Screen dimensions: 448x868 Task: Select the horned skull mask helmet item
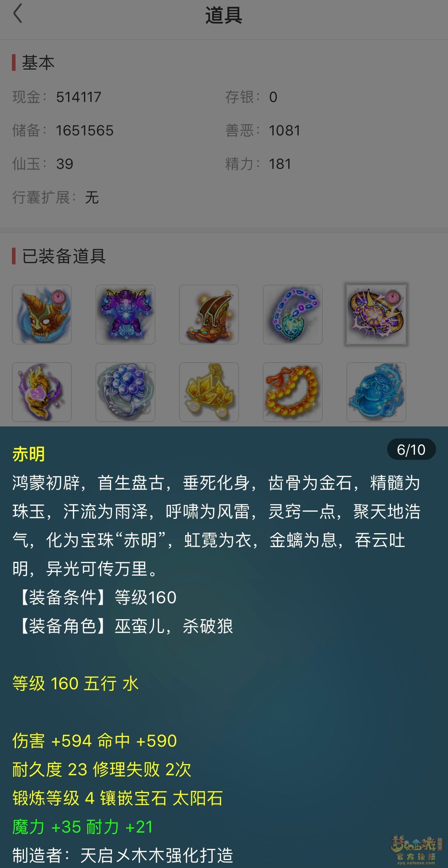pyautogui.click(x=42, y=315)
